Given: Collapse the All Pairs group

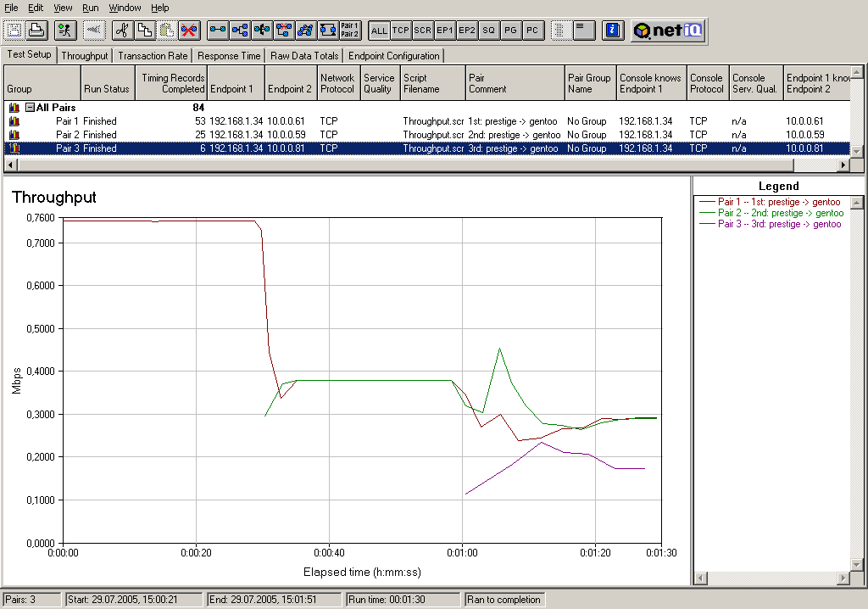Looking at the screenshot, I should (30, 108).
